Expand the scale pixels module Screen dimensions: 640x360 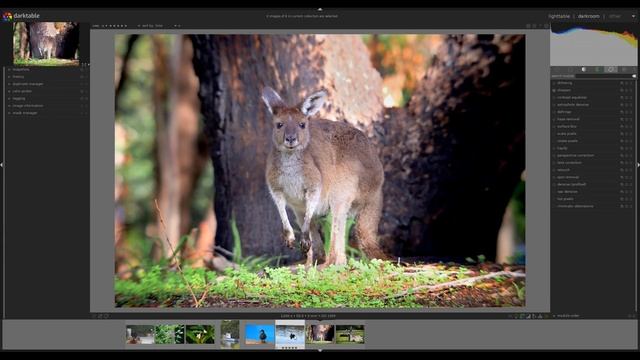click(x=567, y=134)
